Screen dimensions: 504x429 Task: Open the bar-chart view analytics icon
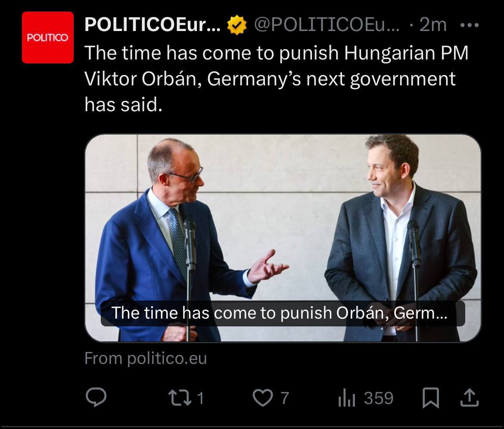(346, 398)
